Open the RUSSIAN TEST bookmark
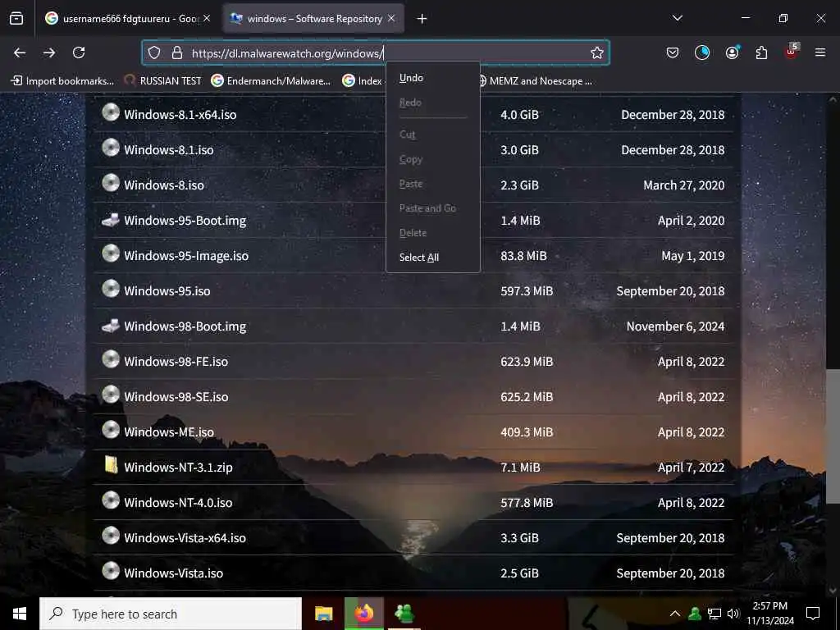Viewport: 840px width, 630px height. point(163,81)
